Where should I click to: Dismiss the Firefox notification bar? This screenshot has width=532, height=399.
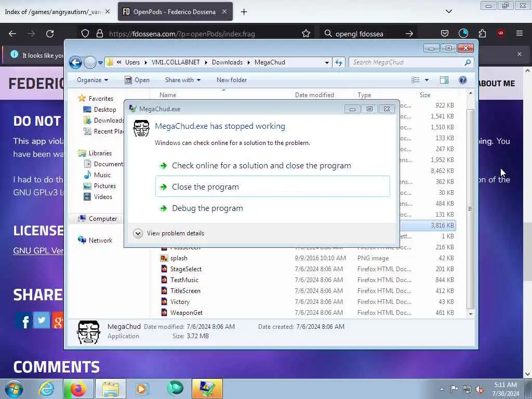520,54
